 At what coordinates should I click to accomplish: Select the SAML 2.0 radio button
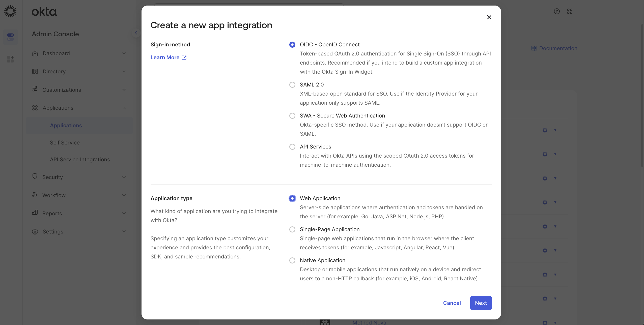pos(292,85)
